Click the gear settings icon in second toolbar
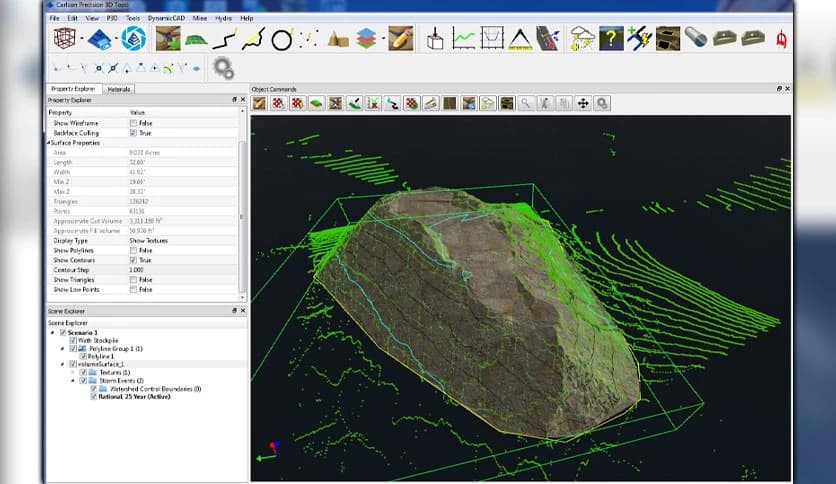This screenshot has height=484, width=836. point(223,68)
